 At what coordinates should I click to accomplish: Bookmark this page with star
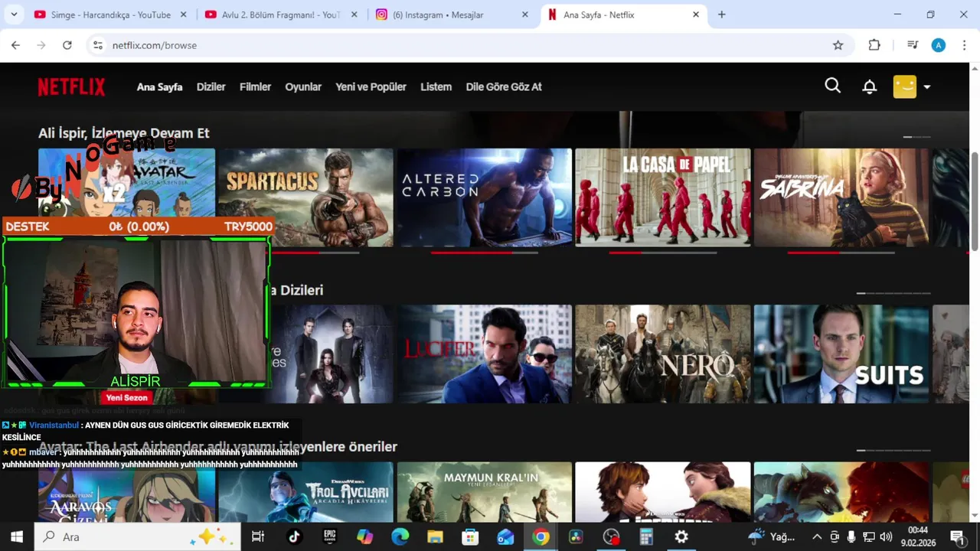(838, 45)
